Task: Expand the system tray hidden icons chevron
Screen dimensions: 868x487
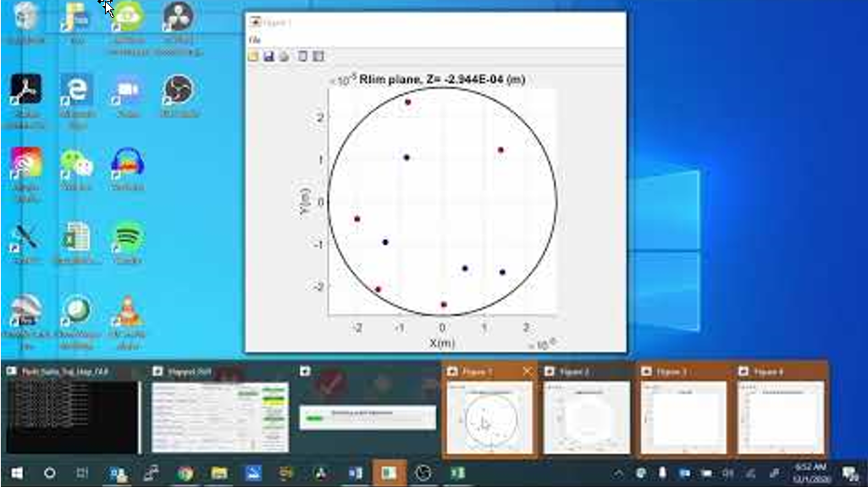Action: [x=619, y=473]
